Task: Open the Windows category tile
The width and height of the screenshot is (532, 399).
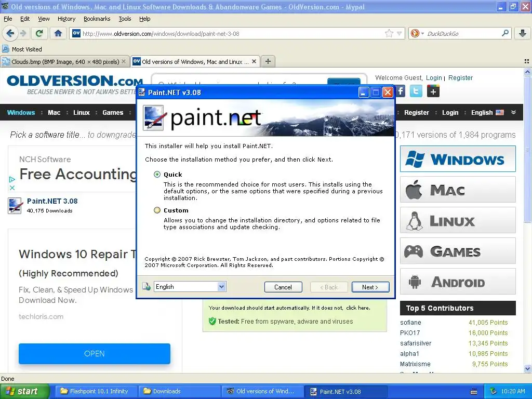Action: (x=458, y=159)
